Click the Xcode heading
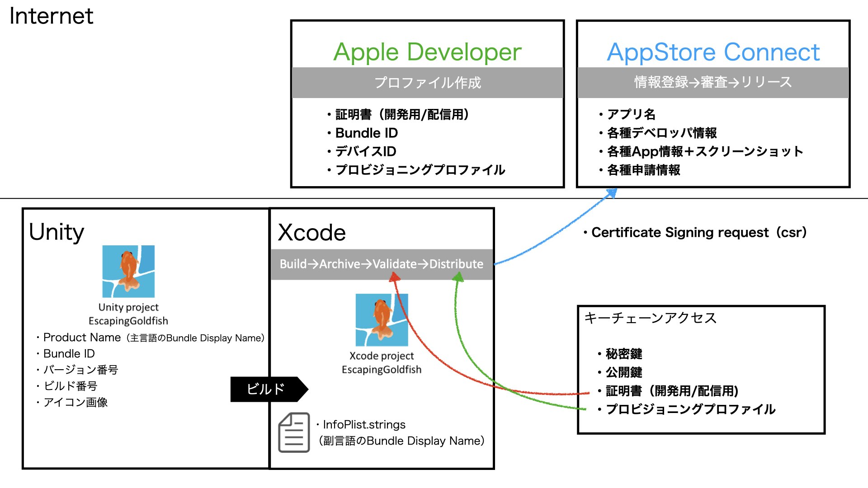The image size is (868, 488). pyautogui.click(x=311, y=233)
